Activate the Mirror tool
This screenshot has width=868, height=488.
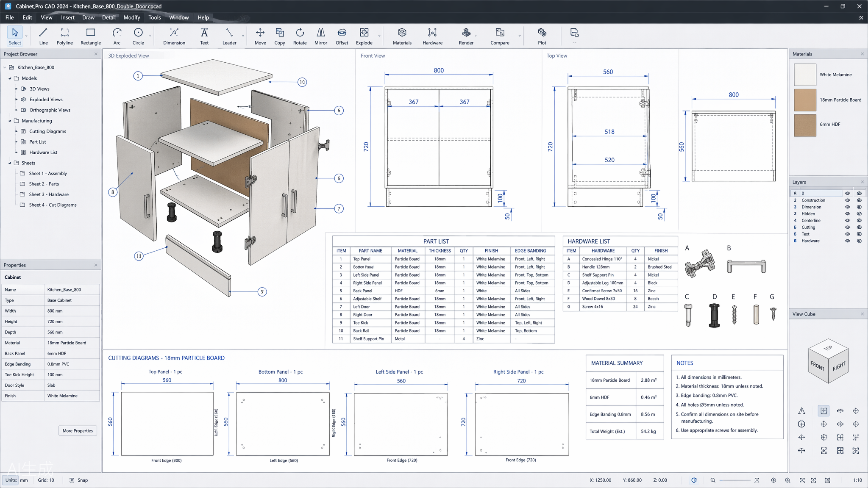click(x=321, y=36)
